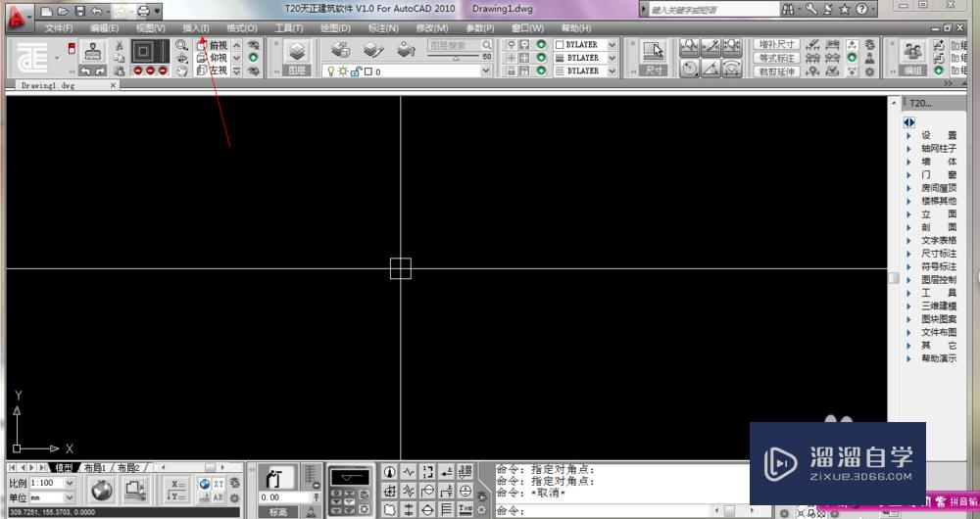Expand quick access toolbar customization arrow

pos(157,11)
